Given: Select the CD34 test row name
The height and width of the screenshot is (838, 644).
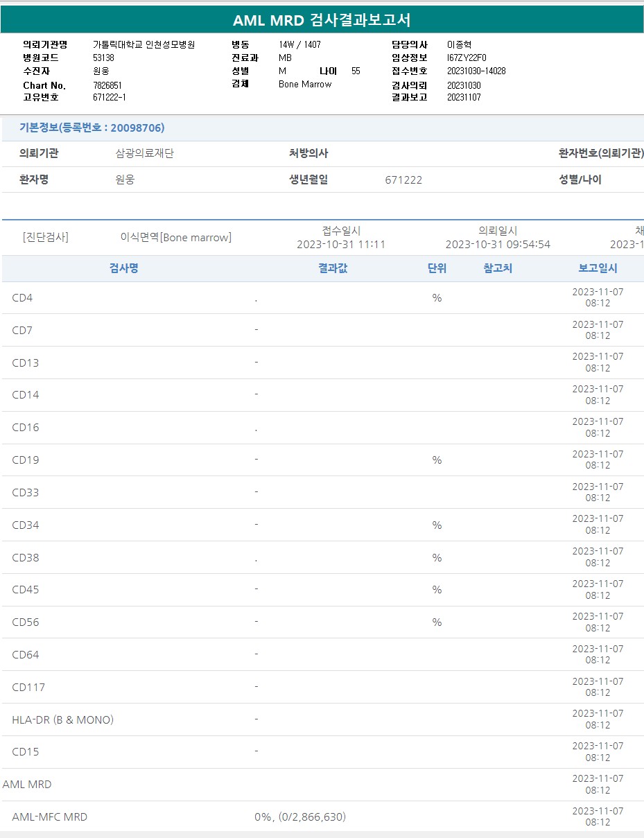Looking at the screenshot, I should [x=26, y=525].
